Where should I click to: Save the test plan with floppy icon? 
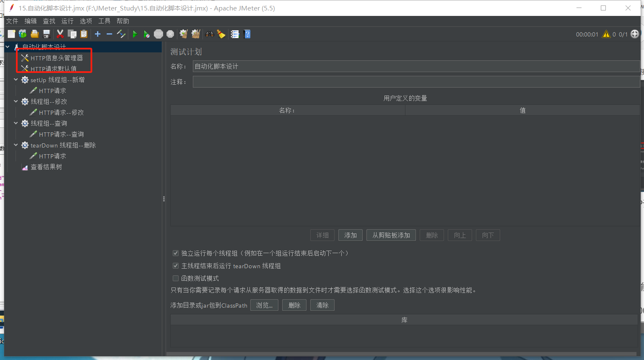47,34
